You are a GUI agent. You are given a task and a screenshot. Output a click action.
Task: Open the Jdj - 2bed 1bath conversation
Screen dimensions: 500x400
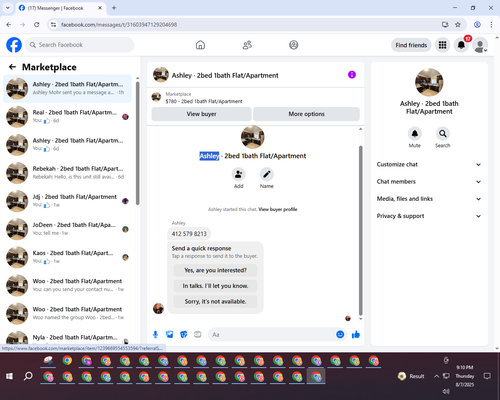pyautogui.click(x=68, y=201)
